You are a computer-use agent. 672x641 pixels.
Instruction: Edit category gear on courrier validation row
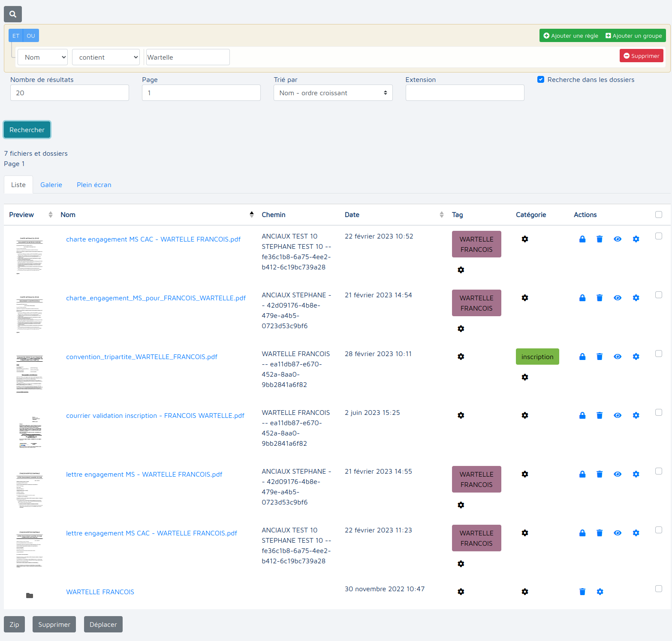click(525, 415)
